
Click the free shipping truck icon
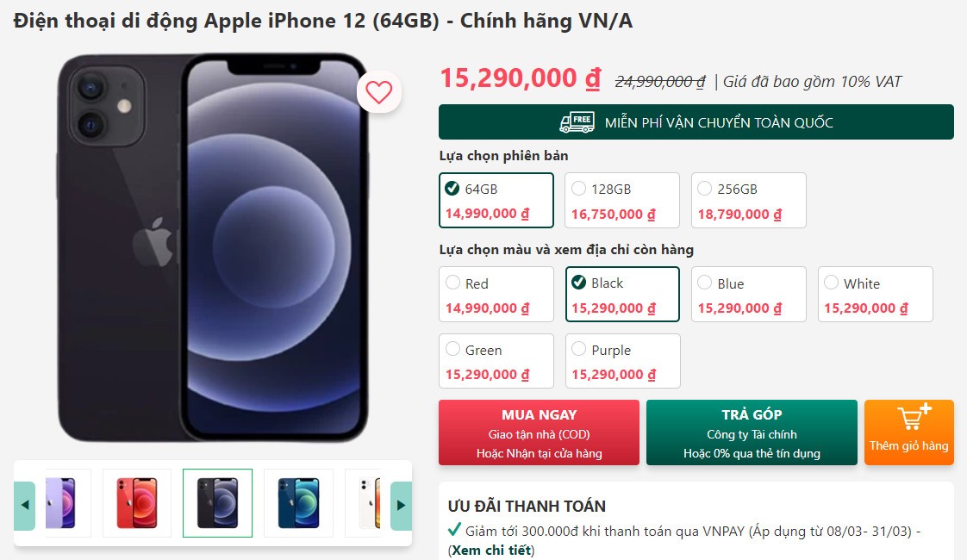pyautogui.click(x=577, y=122)
